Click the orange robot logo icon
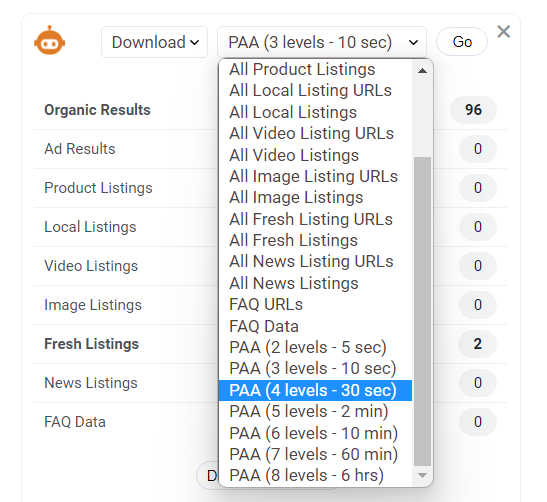 50,40
